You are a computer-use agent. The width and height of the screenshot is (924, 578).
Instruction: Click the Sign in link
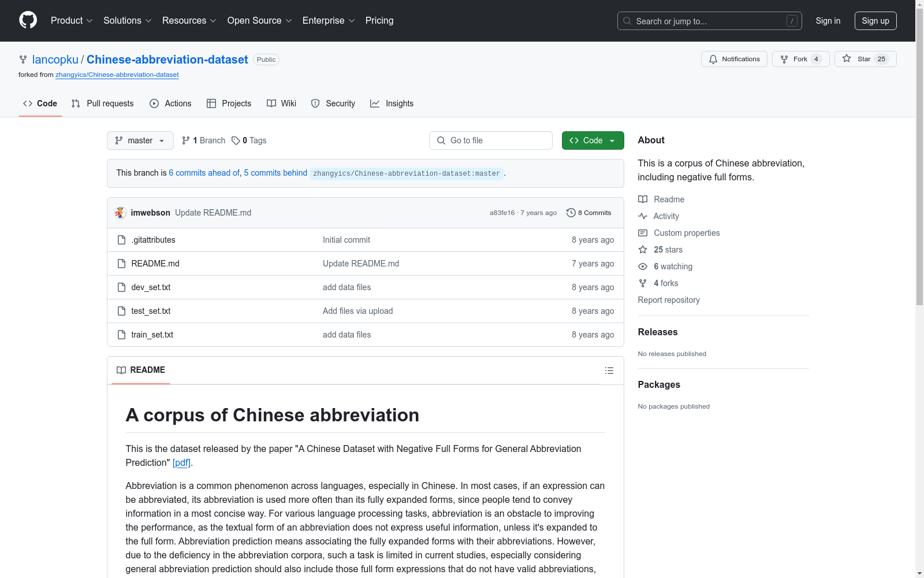coord(828,21)
